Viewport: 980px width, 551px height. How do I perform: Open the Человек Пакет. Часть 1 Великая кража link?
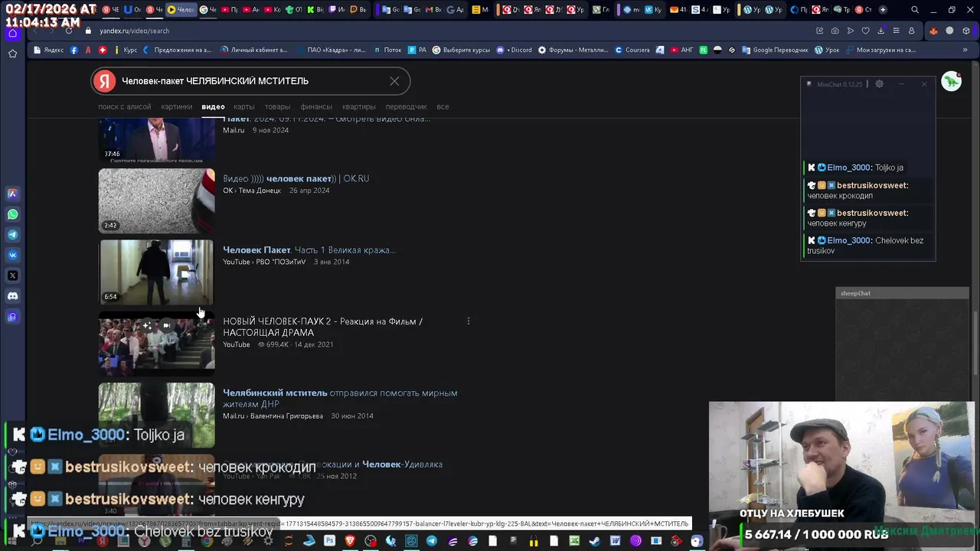(309, 249)
